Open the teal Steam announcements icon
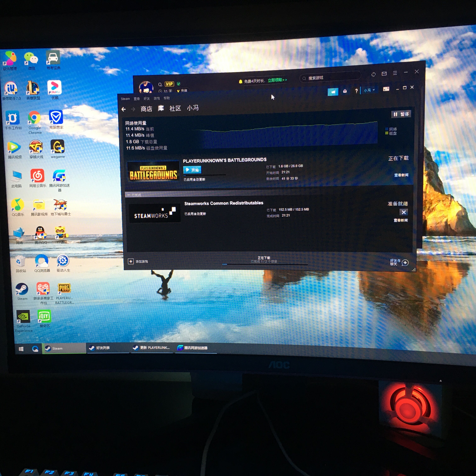The image size is (476, 476). tap(333, 92)
